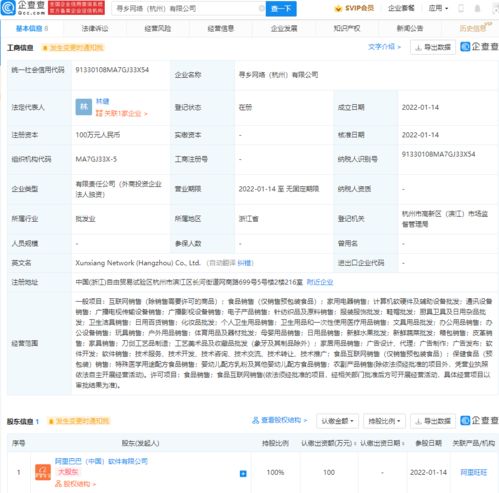
Task: Open the enterprise package link
Action: click(401, 8)
